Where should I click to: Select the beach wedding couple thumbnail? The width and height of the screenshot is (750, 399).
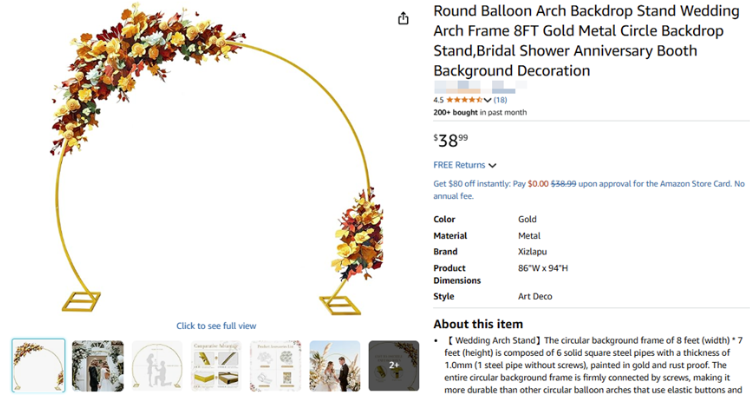point(335,366)
